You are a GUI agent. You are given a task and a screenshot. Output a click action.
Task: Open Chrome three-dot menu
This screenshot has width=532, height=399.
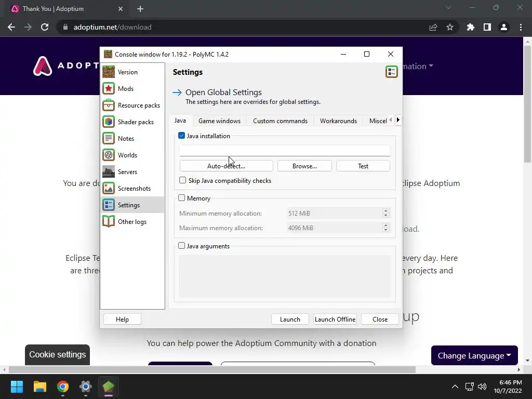[521, 27]
